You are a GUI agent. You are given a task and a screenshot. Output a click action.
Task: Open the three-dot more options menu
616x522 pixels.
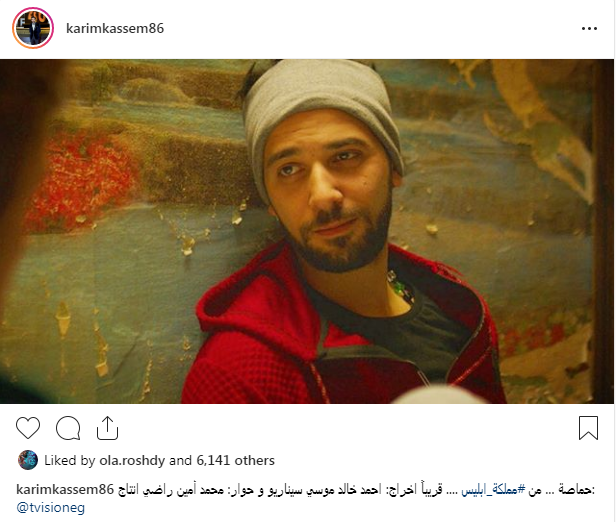(589, 29)
